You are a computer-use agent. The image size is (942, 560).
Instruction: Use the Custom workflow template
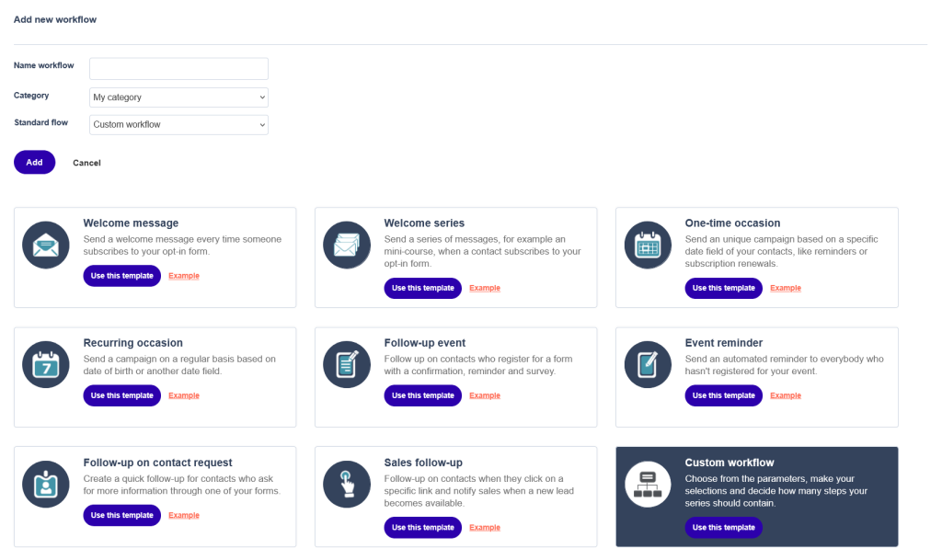[723, 528]
